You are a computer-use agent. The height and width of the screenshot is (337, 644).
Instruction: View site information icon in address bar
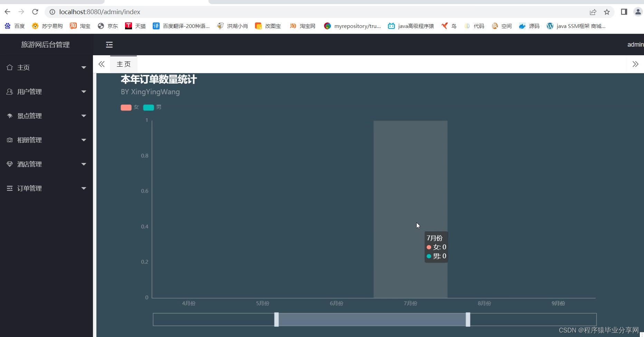pos(52,12)
